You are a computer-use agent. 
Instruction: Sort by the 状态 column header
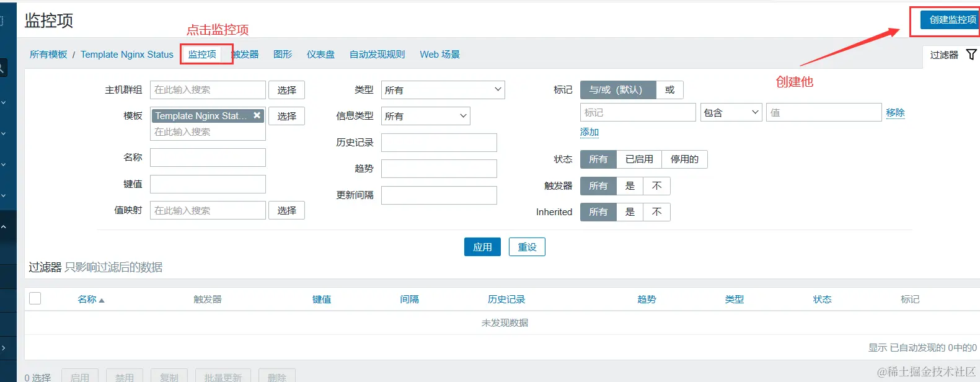click(x=823, y=300)
